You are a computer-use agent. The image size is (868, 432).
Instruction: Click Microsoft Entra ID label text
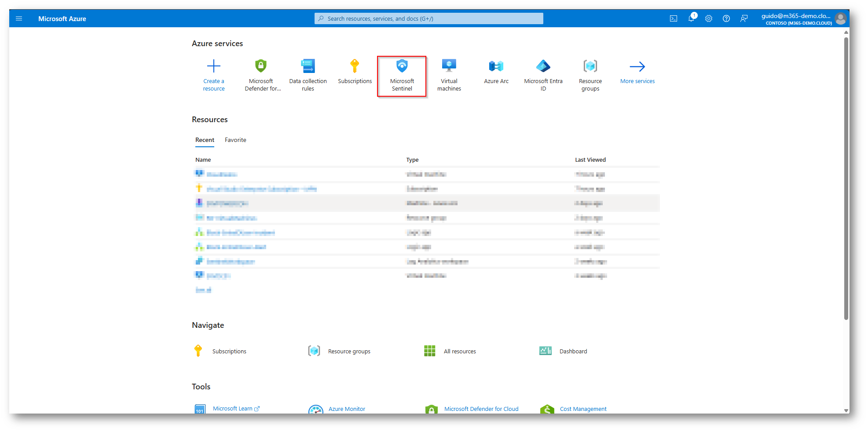(x=543, y=85)
